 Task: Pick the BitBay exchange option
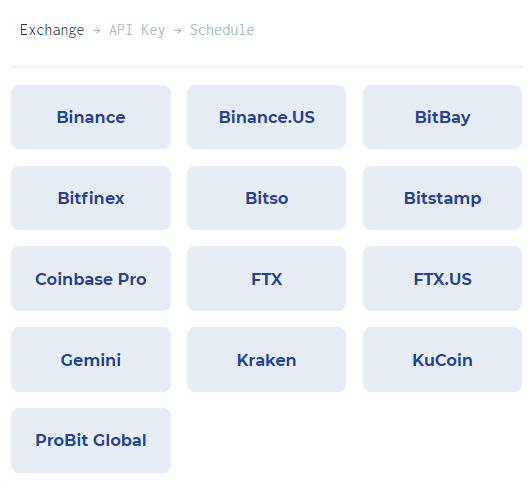(442, 117)
